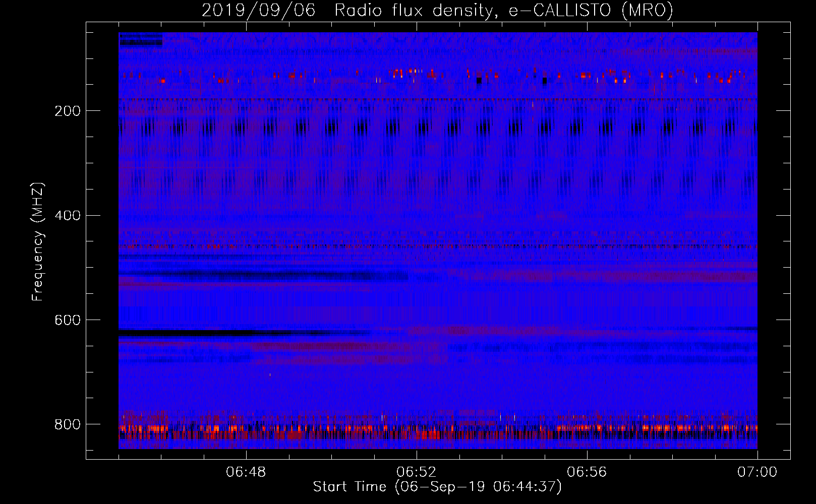816x504 pixels.
Task: Select the 600 frequency tick label
Action: click(x=68, y=321)
